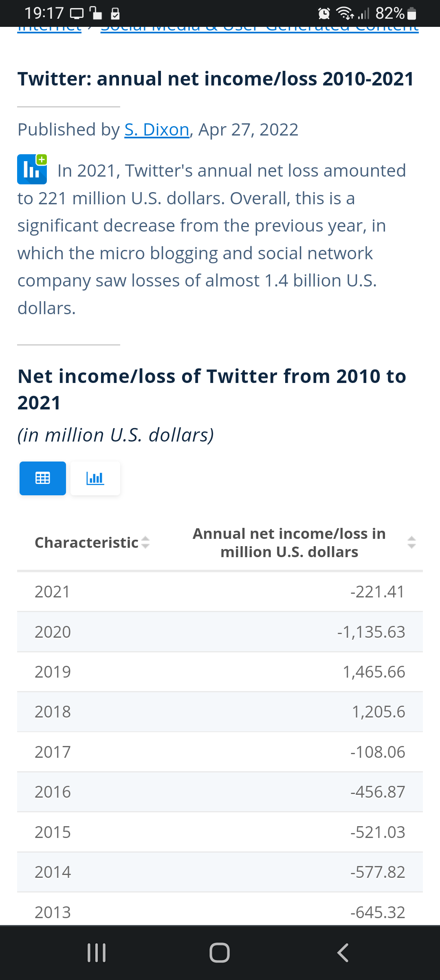Viewport: 440px width, 980px height.
Task: Select the 2019 row value 1,465.66
Action: [374, 672]
